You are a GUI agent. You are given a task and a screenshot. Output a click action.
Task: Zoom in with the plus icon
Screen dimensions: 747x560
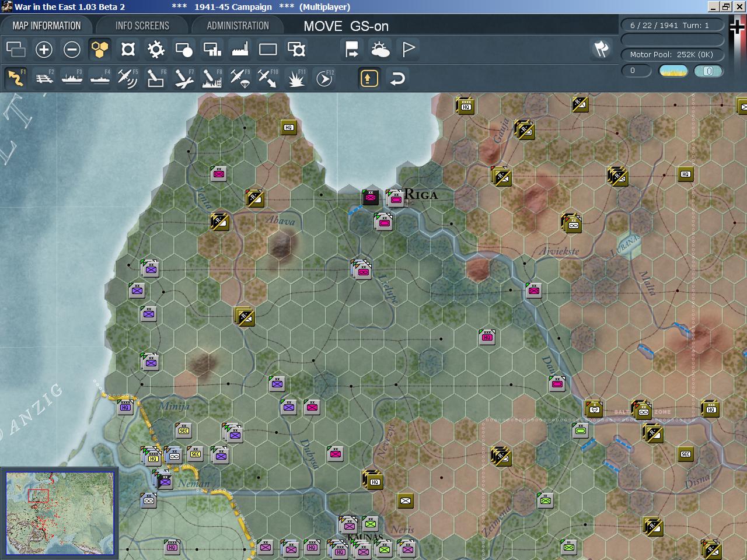[x=44, y=50]
